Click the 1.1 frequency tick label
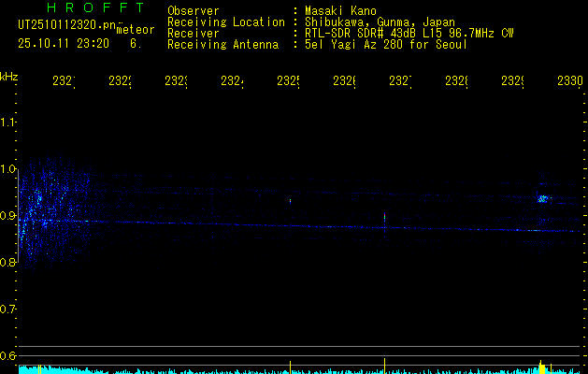This screenshot has height=374, width=588. [x=8, y=122]
